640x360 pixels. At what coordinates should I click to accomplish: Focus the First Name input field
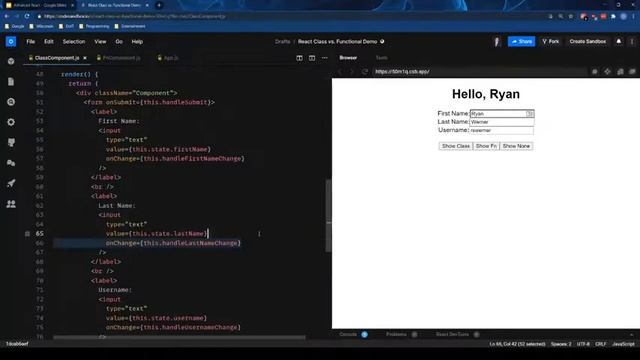[502, 113]
